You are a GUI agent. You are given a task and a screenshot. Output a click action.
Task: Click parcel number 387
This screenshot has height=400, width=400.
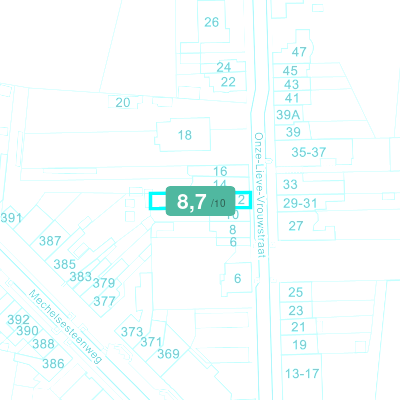50,241
